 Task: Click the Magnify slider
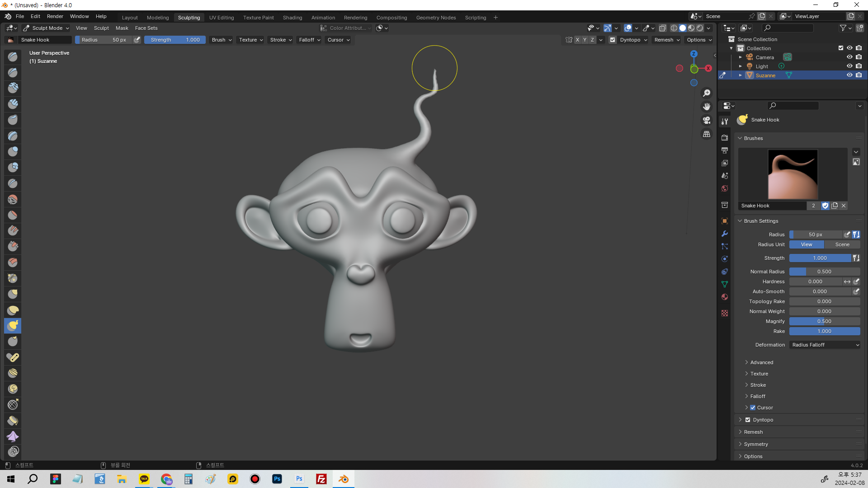click(x=825, y=321)
